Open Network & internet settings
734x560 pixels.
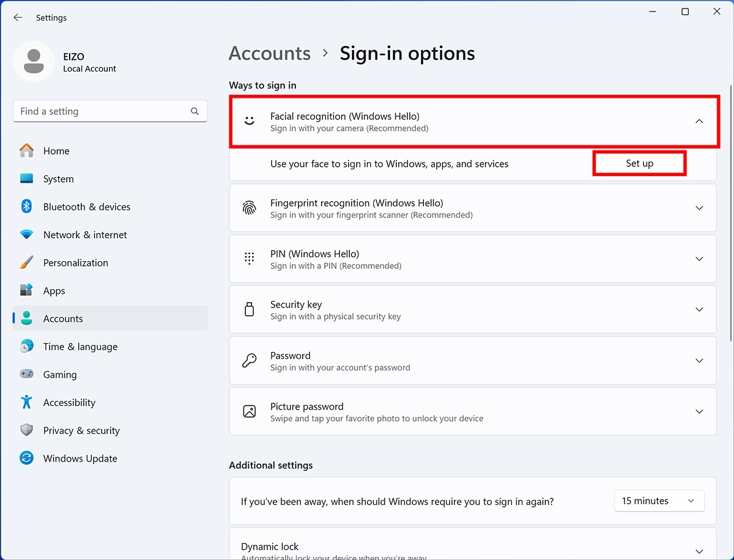pos(110,235)
